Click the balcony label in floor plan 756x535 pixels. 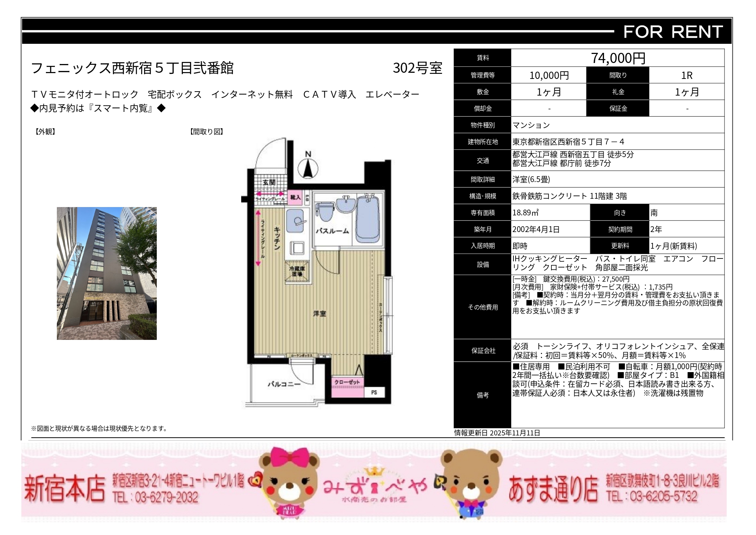[284, 384]
